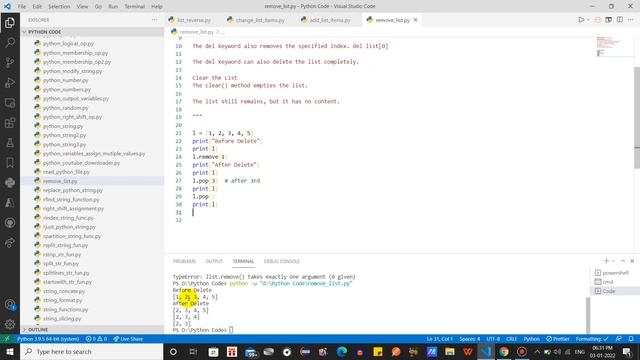Open the Live Share activity bar icon

coord(10,242)
